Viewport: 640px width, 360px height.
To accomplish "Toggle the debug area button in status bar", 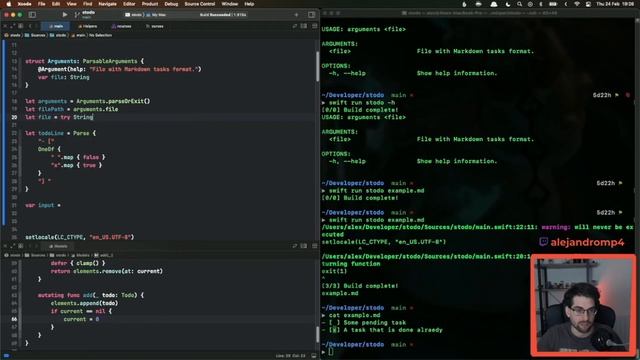I will (313, 356).
